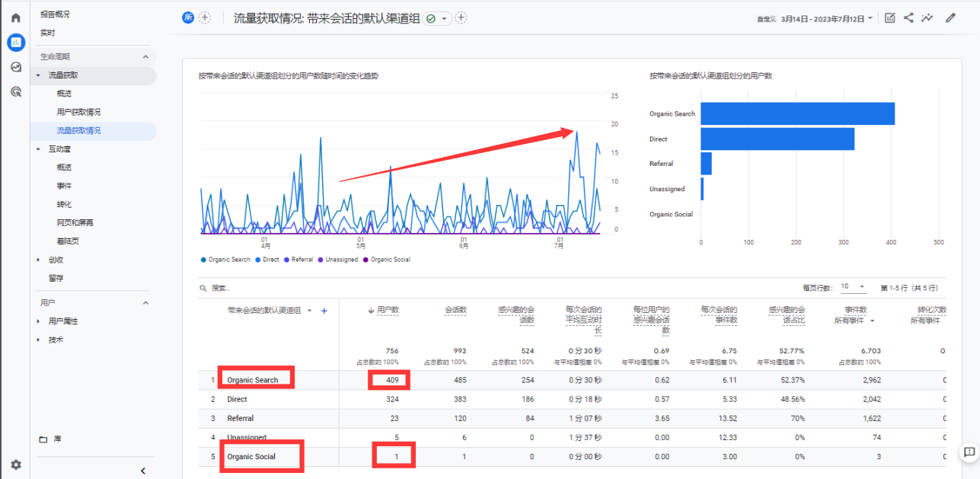
Task: Click the search magnifier icon above the table
Action: (x=203, y=289)
